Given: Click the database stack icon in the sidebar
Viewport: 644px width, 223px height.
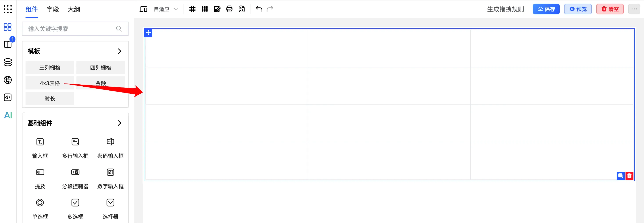Looking at the screenshot, I should coord(8,62).
